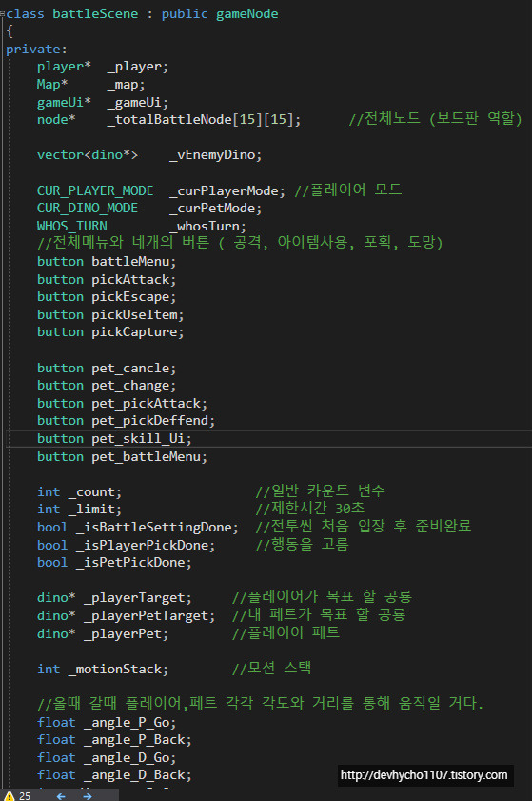Click the class name battleScene
Viewport: 532px width, 801px height.
click(x=95, y=13)
